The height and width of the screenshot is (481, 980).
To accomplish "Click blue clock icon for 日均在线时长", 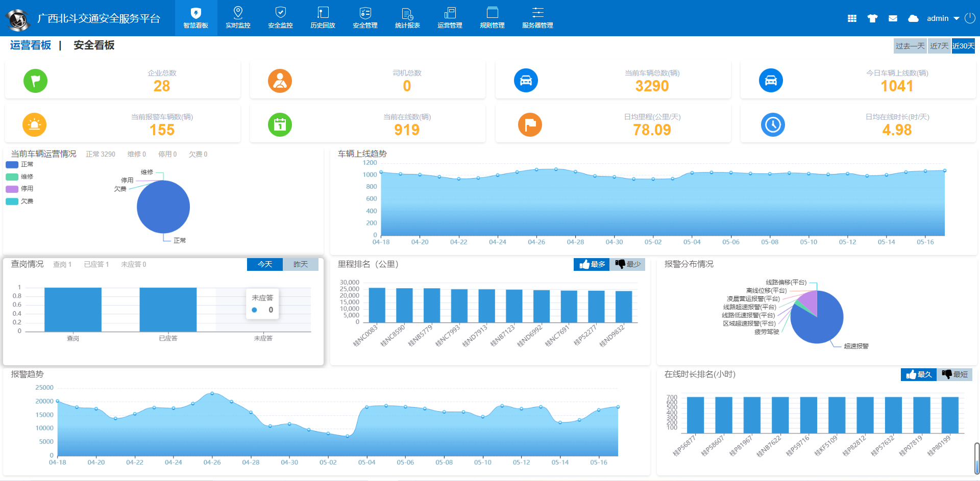I will [x=773, y=124].
